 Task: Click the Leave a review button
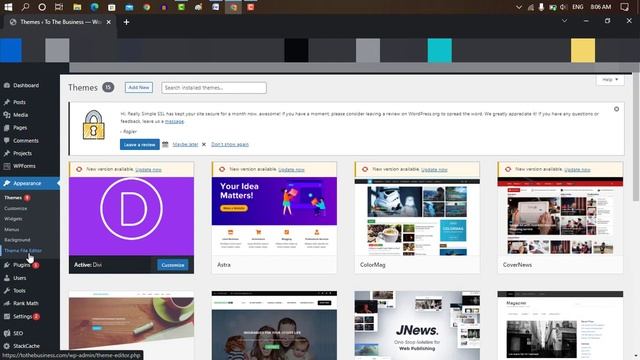tap(140, 144)
